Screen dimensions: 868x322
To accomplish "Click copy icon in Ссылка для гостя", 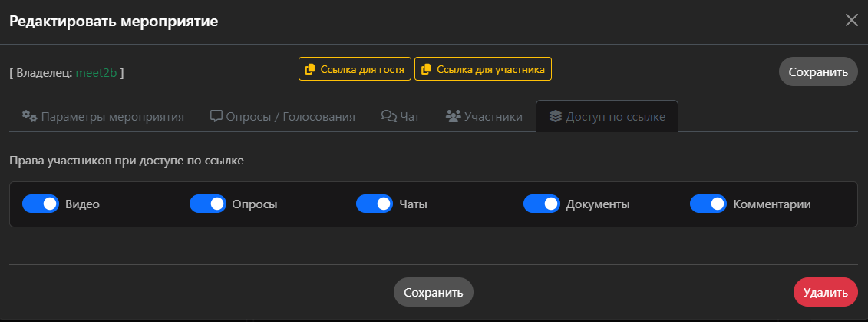I will 310,69.
